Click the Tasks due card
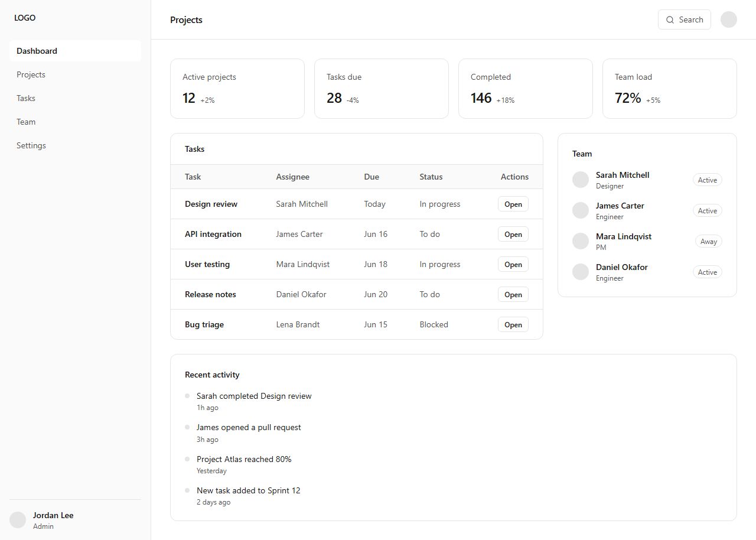The height and width of the screenshot is (540, 756). pyautogui.click(x=382, y=89)
